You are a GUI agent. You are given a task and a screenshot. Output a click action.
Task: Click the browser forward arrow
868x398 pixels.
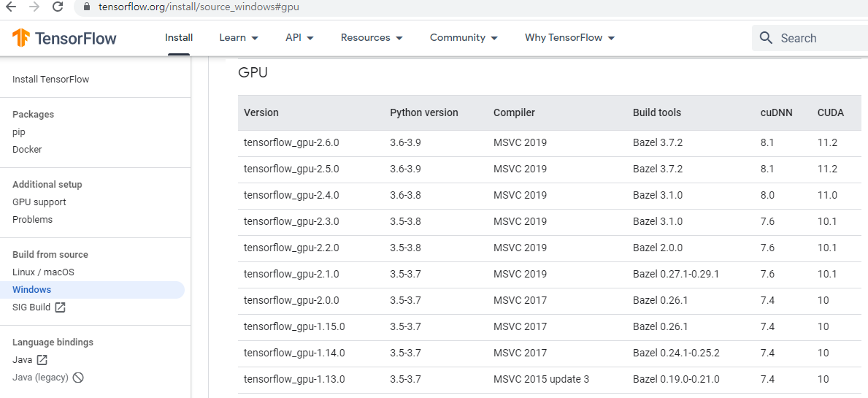click(34, 7)
